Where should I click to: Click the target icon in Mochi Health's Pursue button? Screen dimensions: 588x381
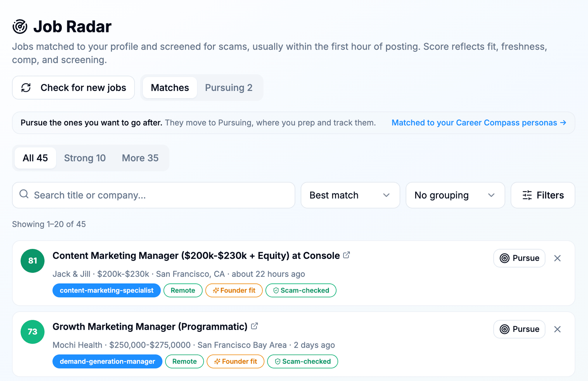(505, 329)
